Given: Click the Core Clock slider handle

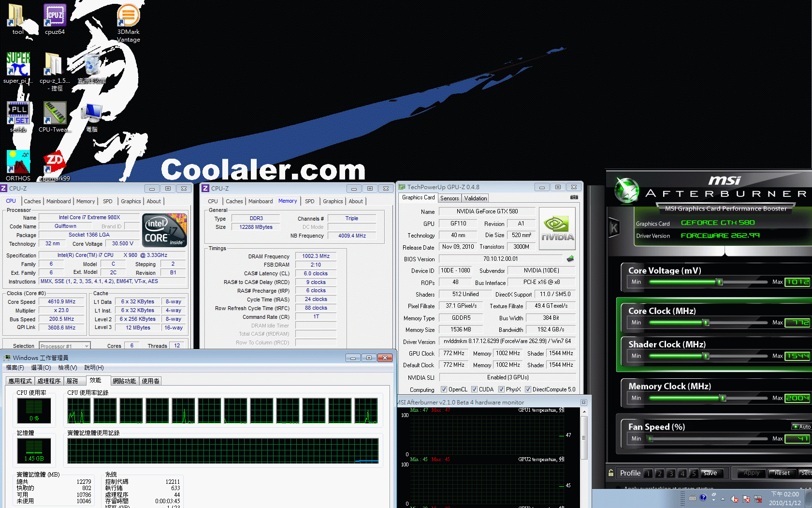Looking at the screenshot, I should point(706,323).
